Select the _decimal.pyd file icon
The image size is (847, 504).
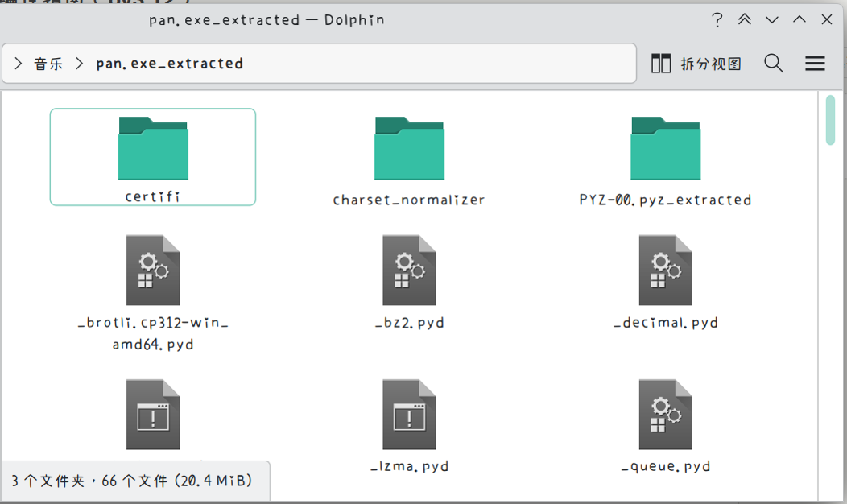(665, 271)
